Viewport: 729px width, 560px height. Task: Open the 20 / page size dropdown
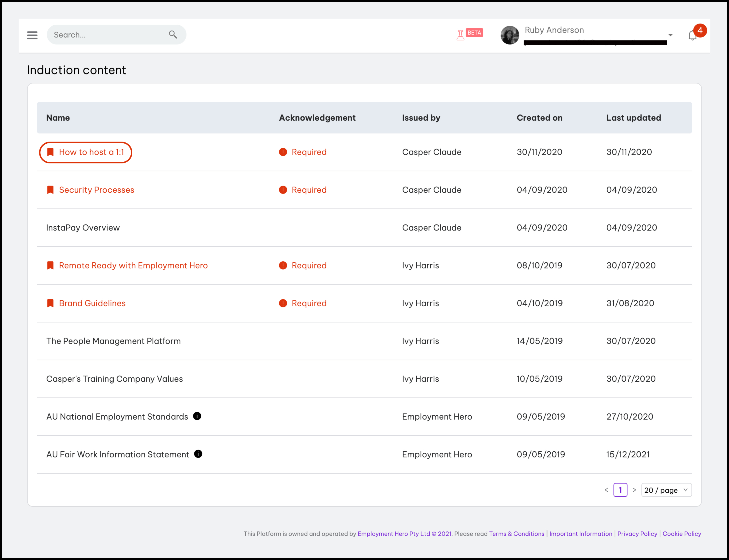(666, 490)
